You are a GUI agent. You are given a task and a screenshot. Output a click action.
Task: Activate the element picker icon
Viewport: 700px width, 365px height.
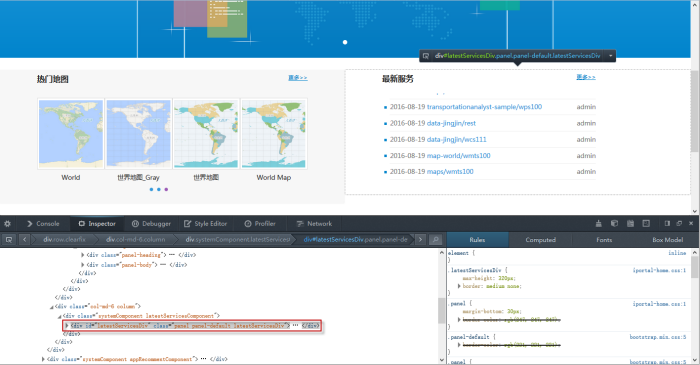click(x=8, y=240)
